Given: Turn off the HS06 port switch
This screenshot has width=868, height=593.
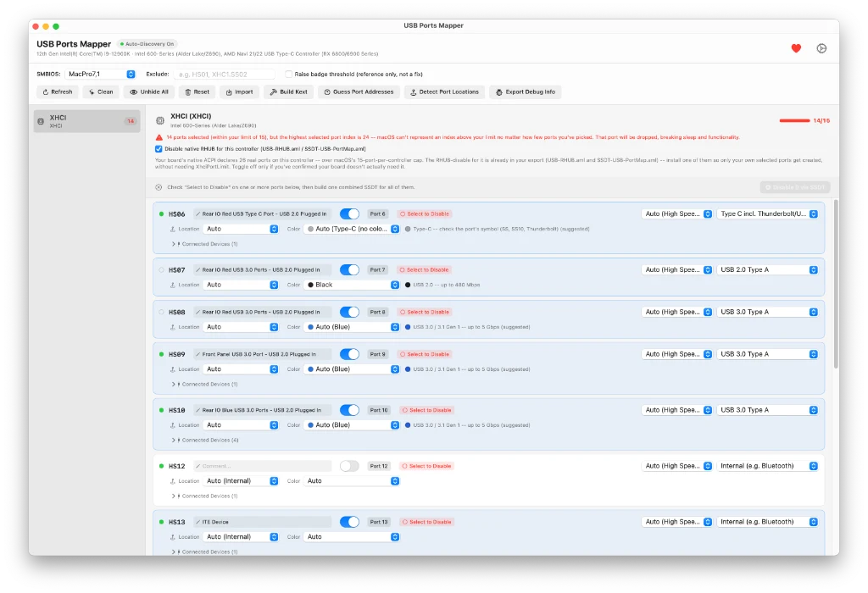Looking at the screenshot, I should pos(349,213).
